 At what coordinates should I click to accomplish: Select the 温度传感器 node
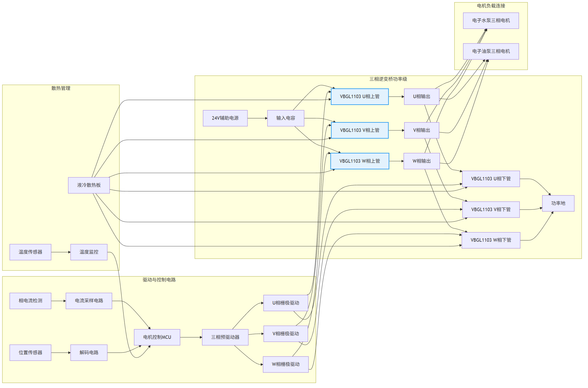click(x=30, y=252)
